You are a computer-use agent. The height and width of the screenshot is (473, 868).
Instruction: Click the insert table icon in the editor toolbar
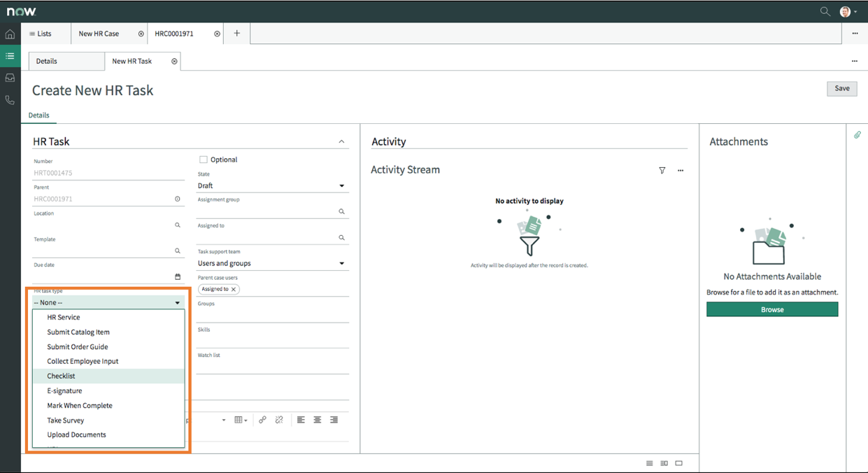click(x=241, y=420)
